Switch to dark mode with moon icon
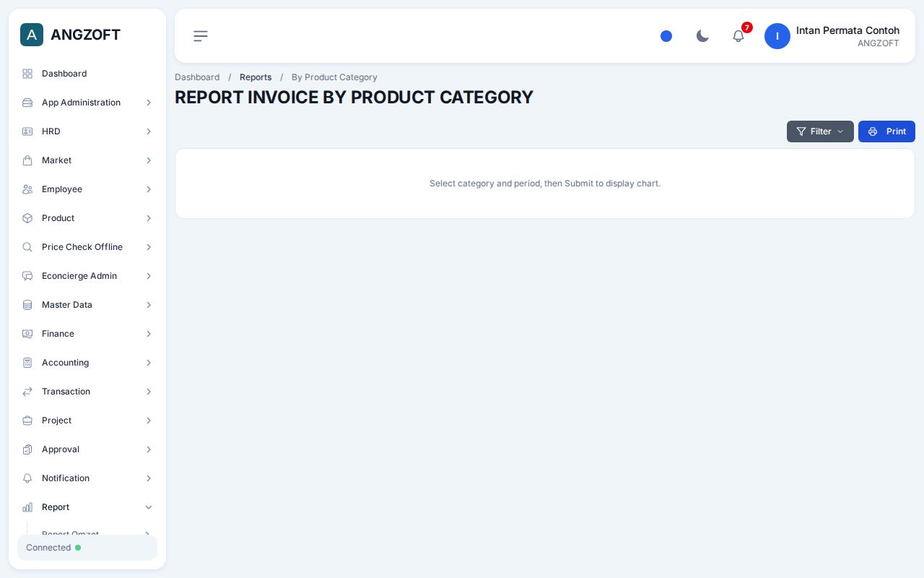The image size is (924, 578). pos(702,36)
